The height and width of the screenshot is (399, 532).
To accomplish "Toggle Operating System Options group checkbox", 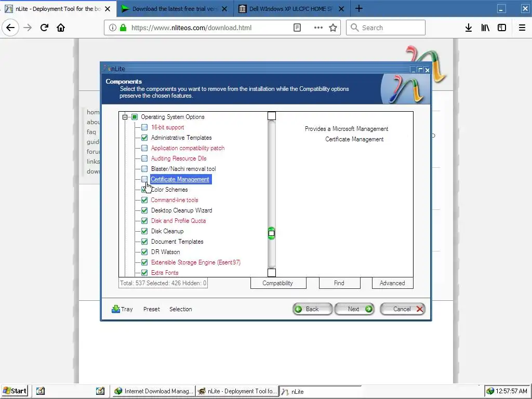I will (135, 117).
